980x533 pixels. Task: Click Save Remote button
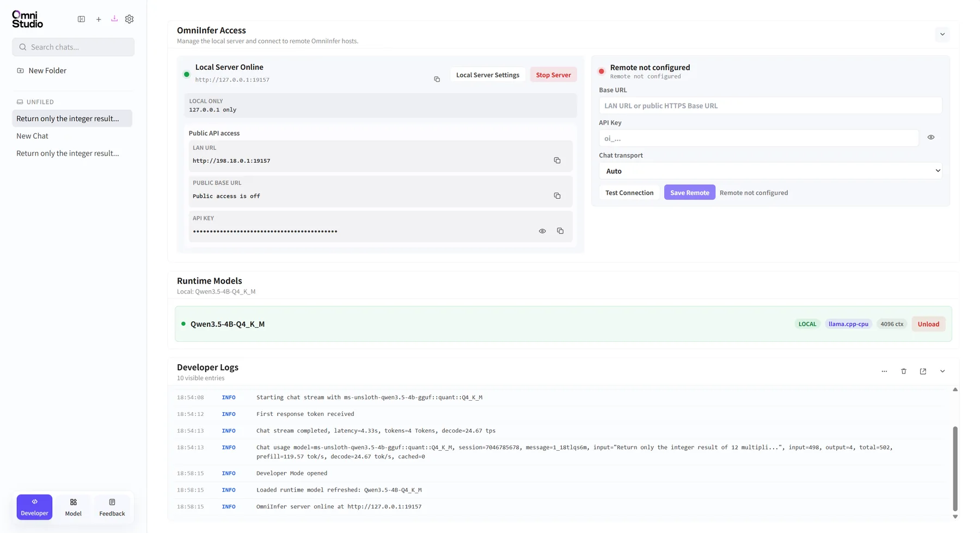point(690,192)
